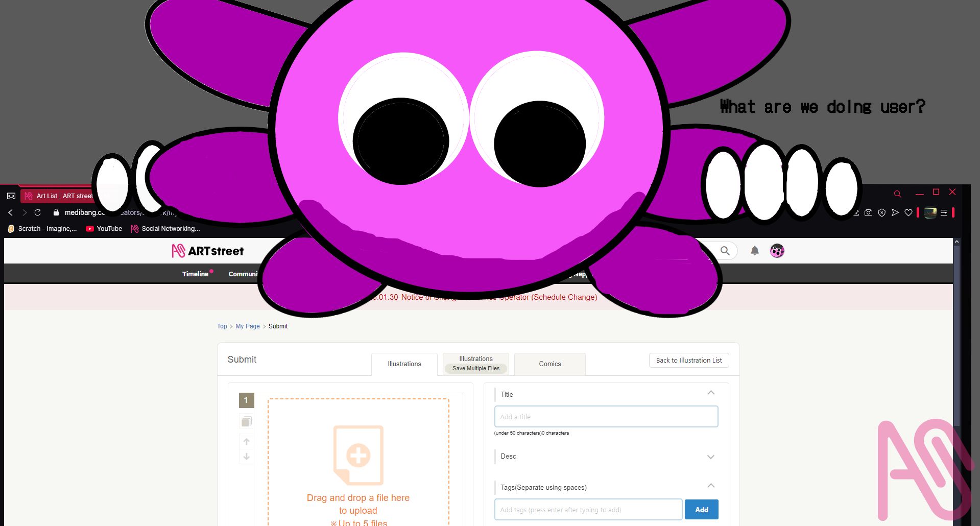Click the upload file plus icon
The image size is (980, 526).
point(358,455)
